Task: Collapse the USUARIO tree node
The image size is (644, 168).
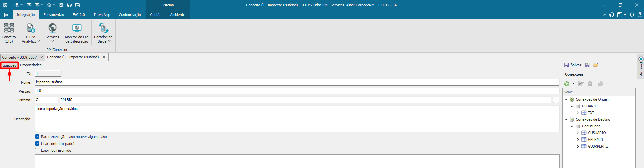Action: 572,106
